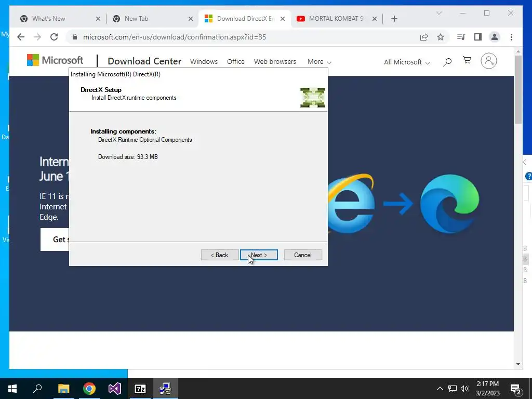Open volume control tray icon
This screenshot has width=532, height=399.
click(464, 389)
